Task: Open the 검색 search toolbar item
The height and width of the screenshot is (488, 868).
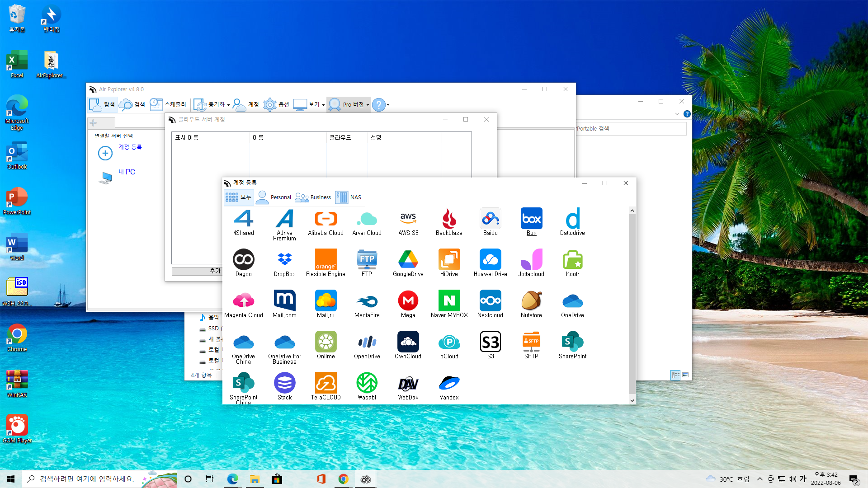Action: [132, 104]
